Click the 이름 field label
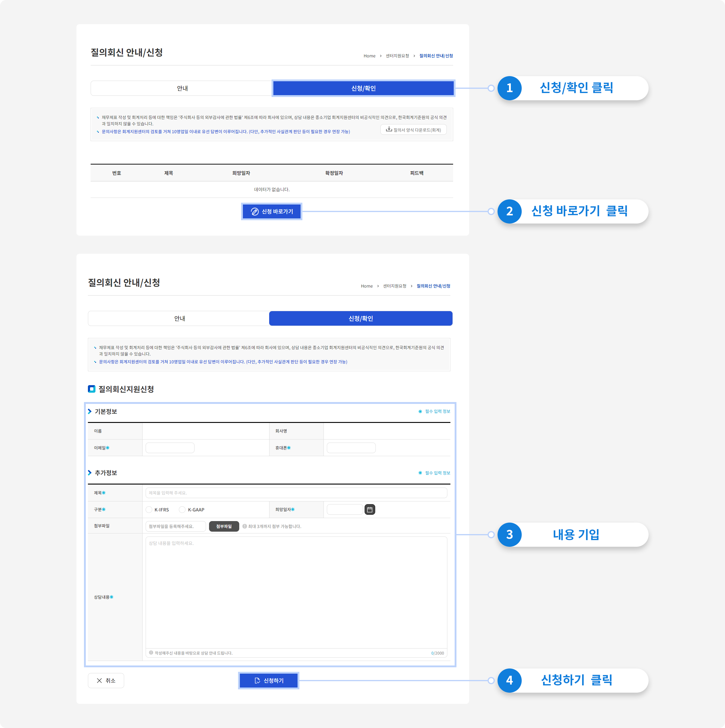This screenshot has height=728, width=725. (x=98, y=431)
